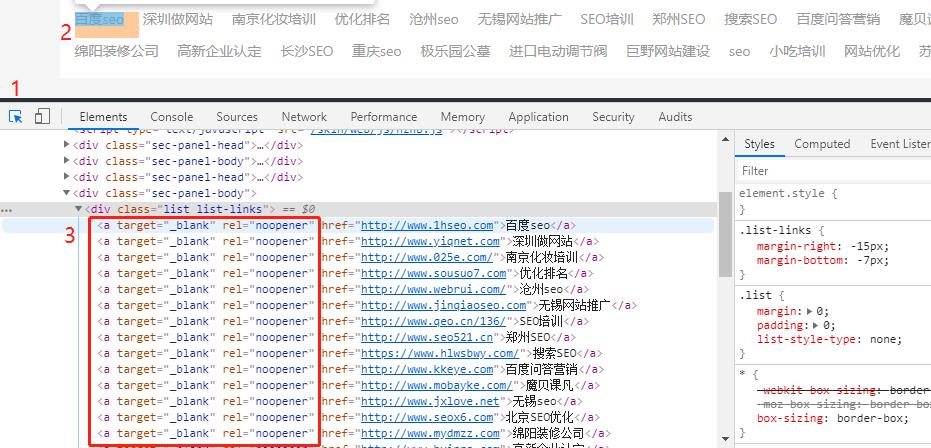The image size is (931, 448).
Task: Click the box-sizing border-box value
Action: [870, 418]
